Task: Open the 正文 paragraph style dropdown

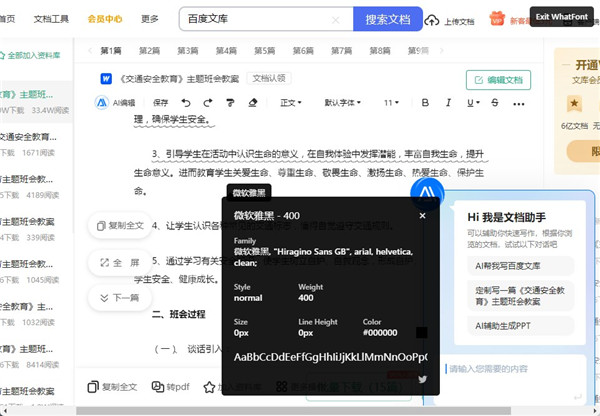Action: click(x=291, y=103)
